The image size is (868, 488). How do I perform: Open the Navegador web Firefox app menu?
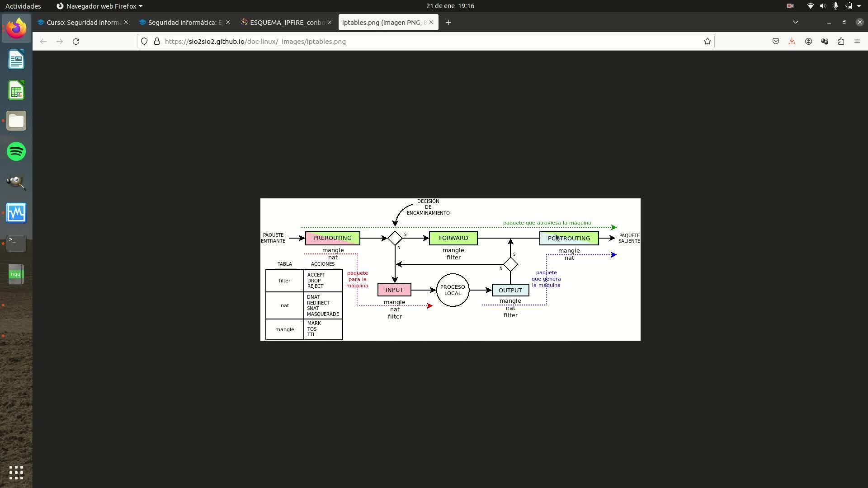tap(99, 6)
